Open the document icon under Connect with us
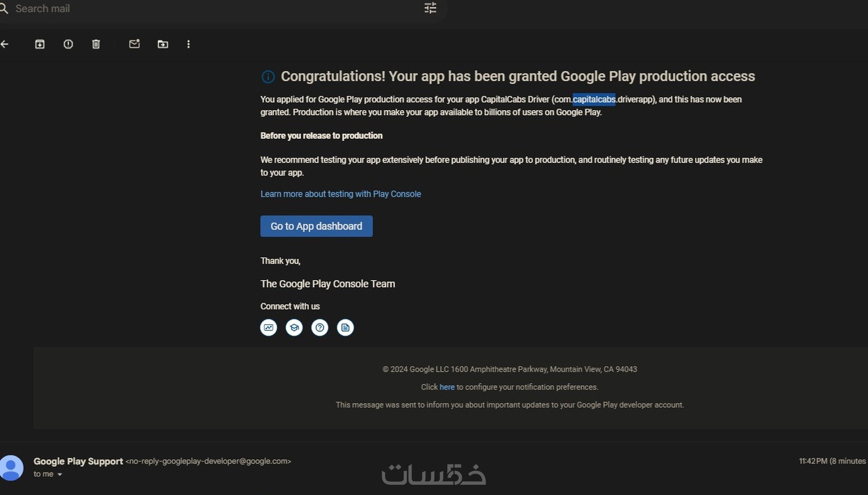 coord(345,328)
